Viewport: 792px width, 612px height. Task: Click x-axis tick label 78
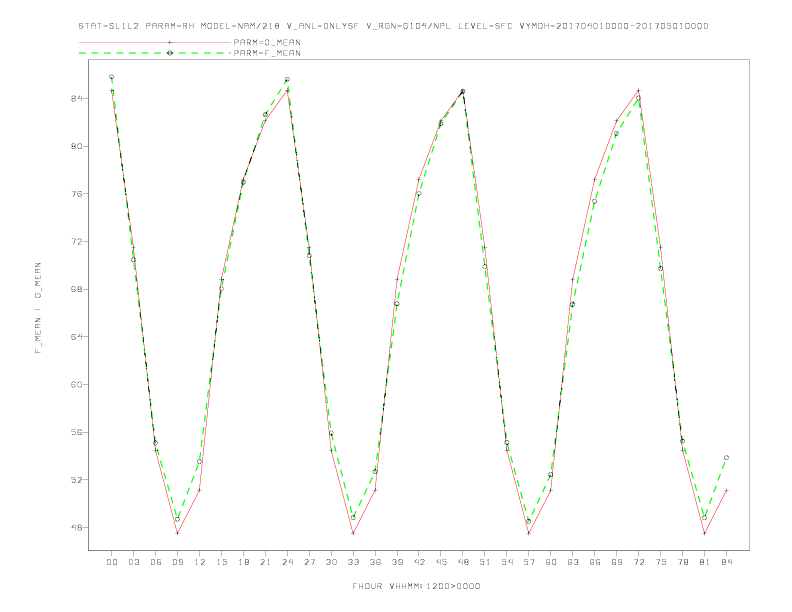(683, 562)
